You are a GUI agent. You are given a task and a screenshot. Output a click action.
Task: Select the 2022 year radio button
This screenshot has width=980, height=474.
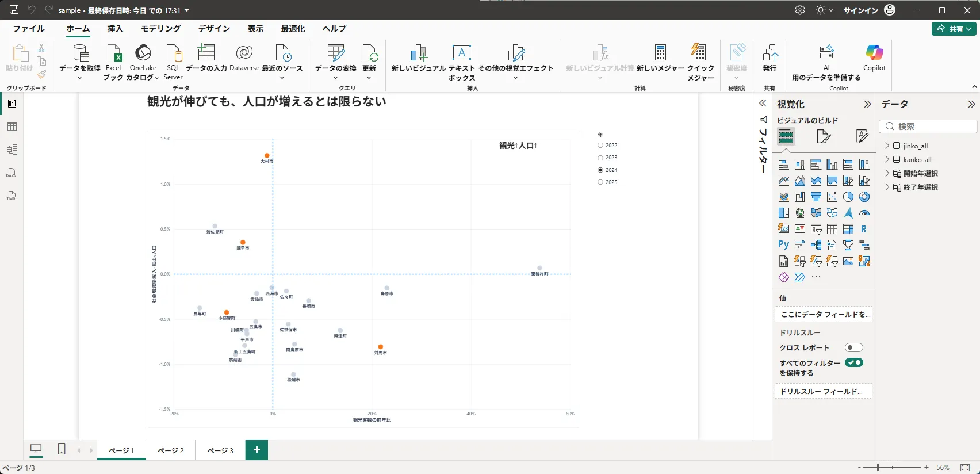coord(600,146)
